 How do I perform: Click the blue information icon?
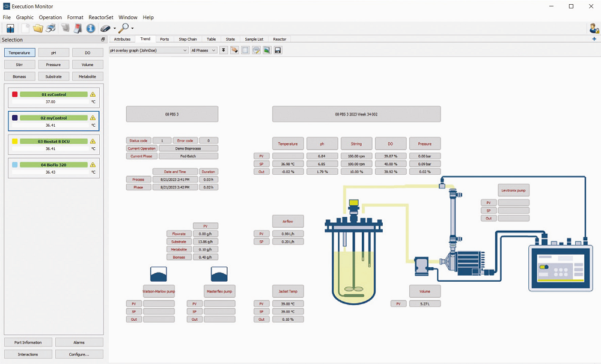[91, 28]
